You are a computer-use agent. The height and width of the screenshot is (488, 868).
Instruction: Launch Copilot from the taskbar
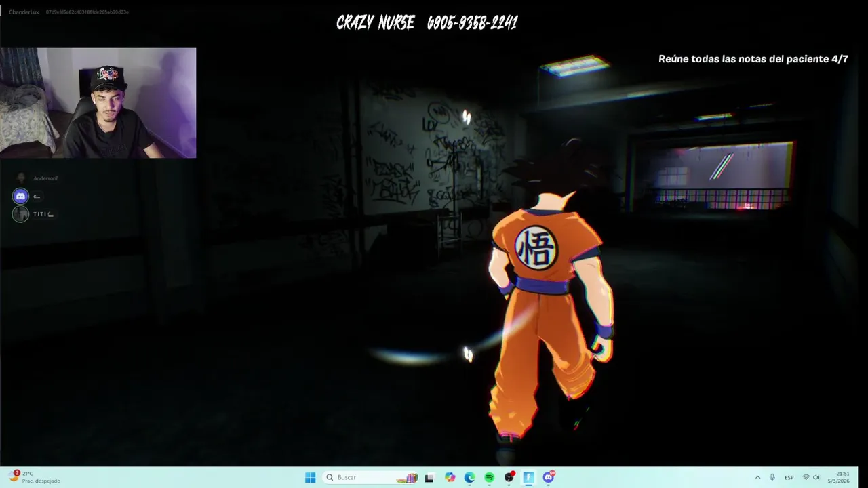[450, 477]
